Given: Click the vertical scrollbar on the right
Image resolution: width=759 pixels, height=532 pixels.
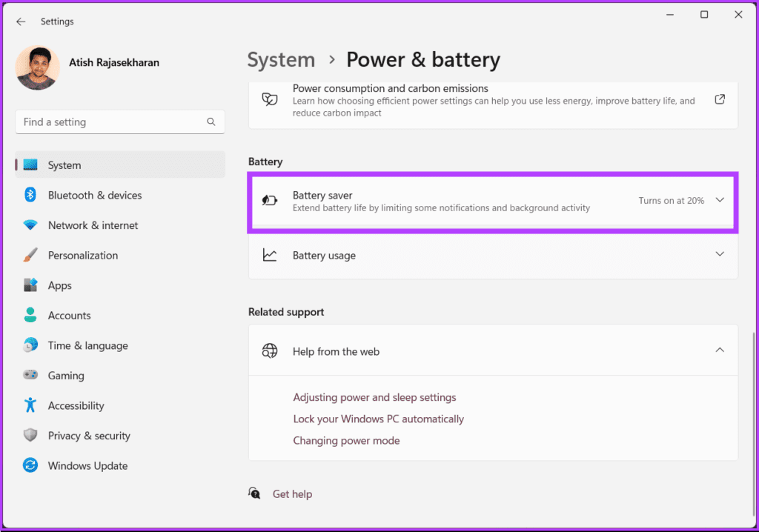Looking at the screenshot, I should click(x=753, y=424).
